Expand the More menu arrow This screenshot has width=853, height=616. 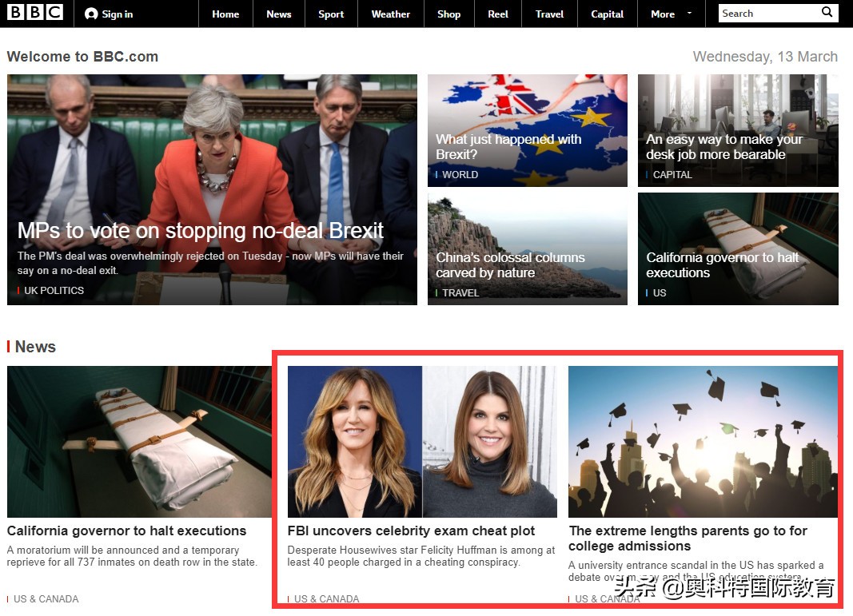(689, 13)
